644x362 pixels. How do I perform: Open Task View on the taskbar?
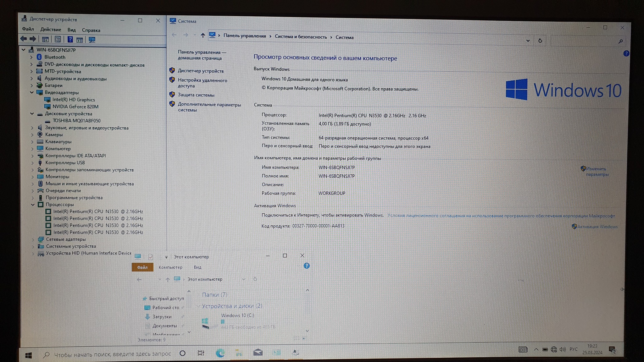coord(201,353)
